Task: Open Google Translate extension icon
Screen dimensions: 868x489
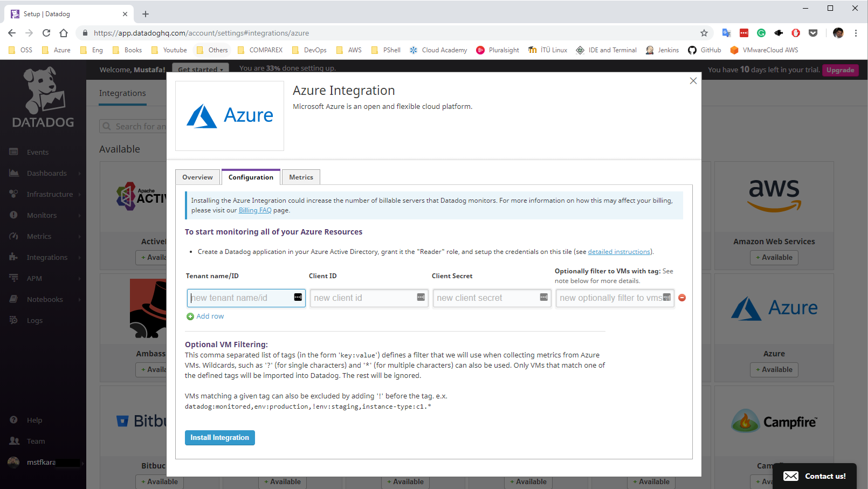Action: click(727, 33)
